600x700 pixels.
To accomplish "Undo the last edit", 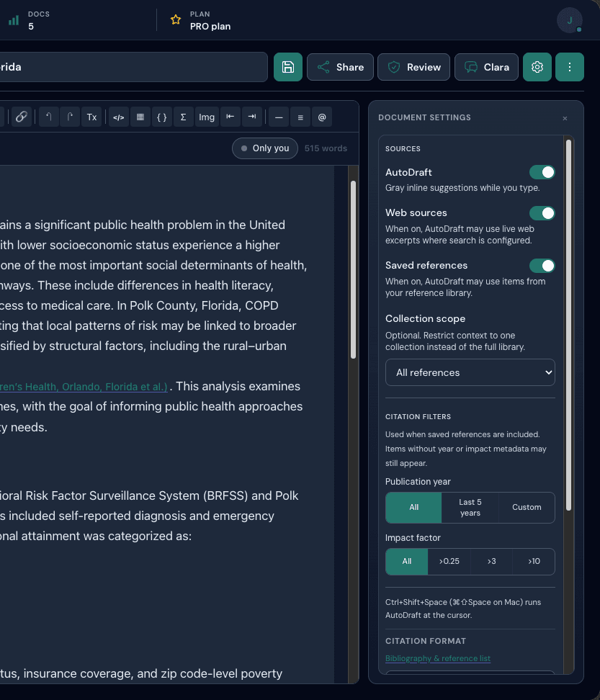I will coord(48,117).
